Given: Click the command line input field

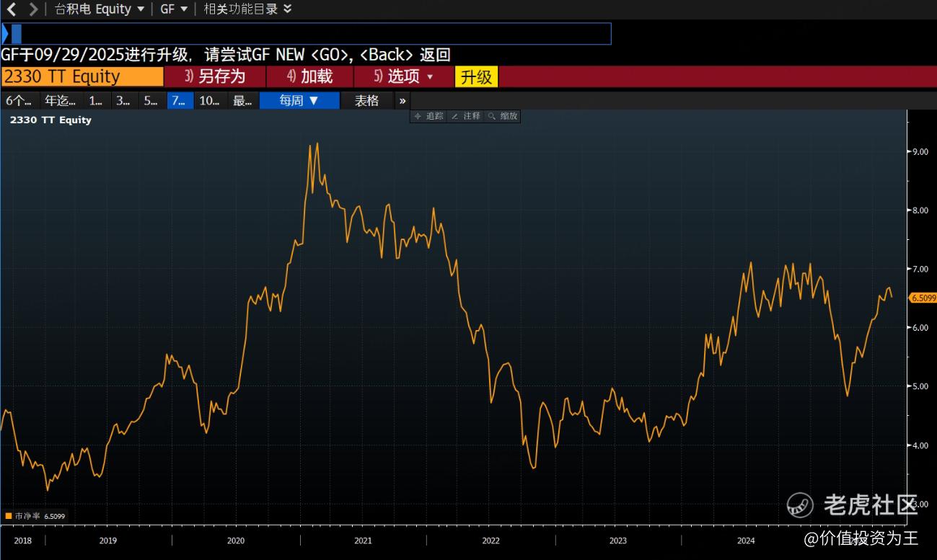Looking at the screenshot, I should click(307, 34).
